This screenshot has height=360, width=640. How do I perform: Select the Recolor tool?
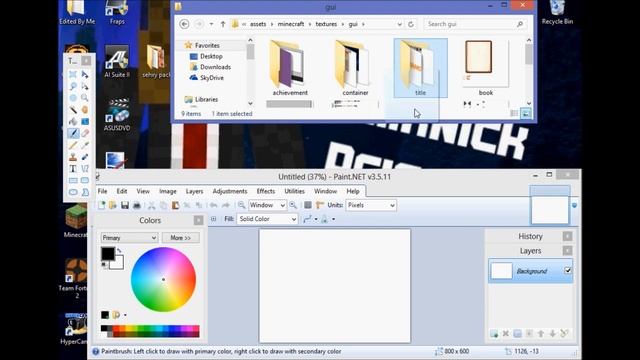[85, 157]
